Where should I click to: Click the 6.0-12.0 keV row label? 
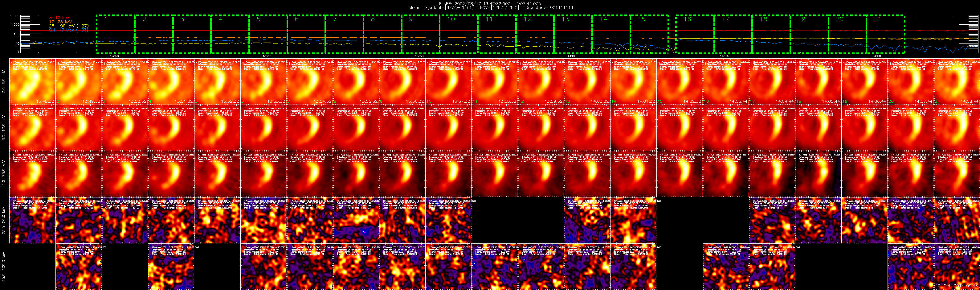tap(4, 128)
